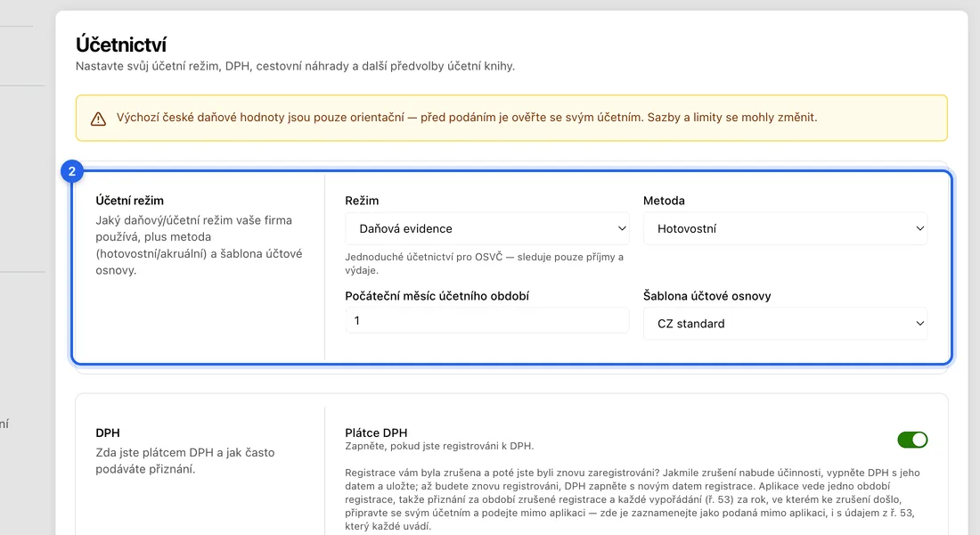The height and width of the screenshot is (535, 980).
Task: Click the description starting Jaký daňový/účetní režim
Action: click(199, 245)
